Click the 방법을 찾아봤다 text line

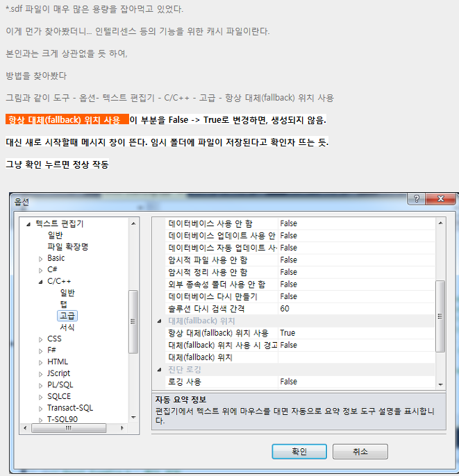coord(36,76)
